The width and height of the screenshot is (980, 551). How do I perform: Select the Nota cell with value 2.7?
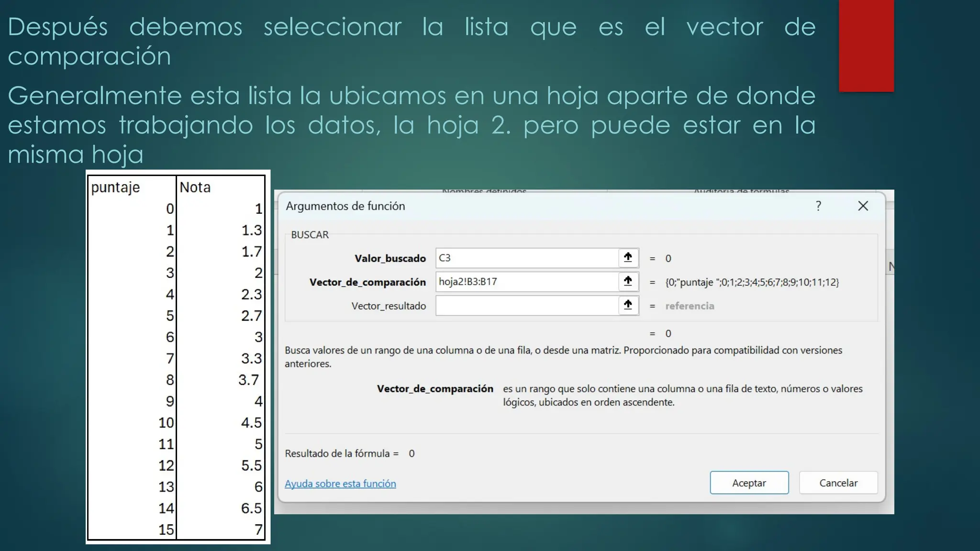pos(221,316)
